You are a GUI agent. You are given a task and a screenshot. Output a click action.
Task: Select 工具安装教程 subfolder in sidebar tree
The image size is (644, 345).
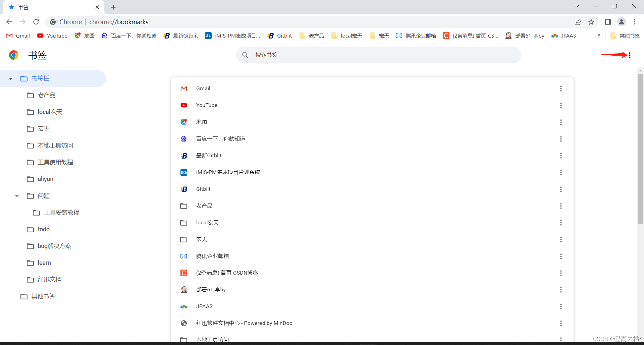click(62, 213)
